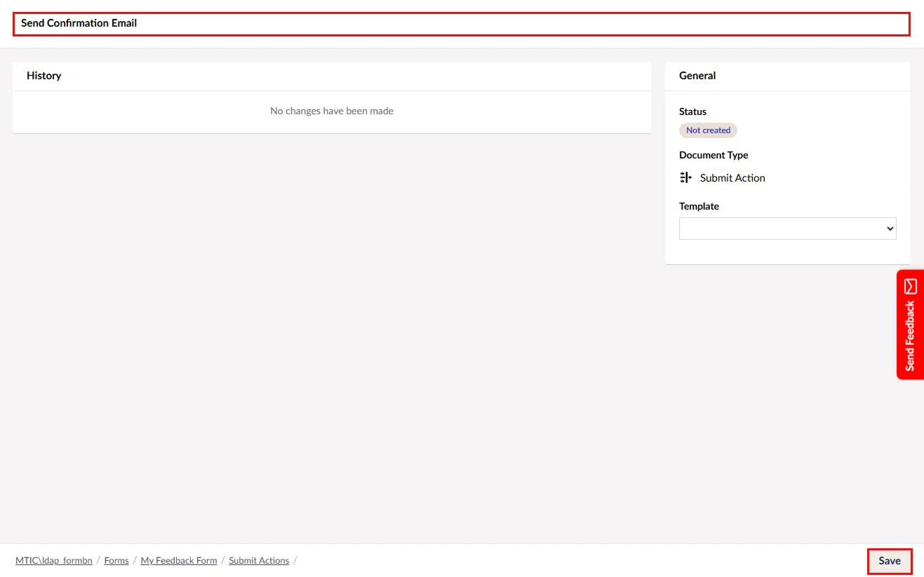
Task: Save the submit action
Action: (890, 561)
